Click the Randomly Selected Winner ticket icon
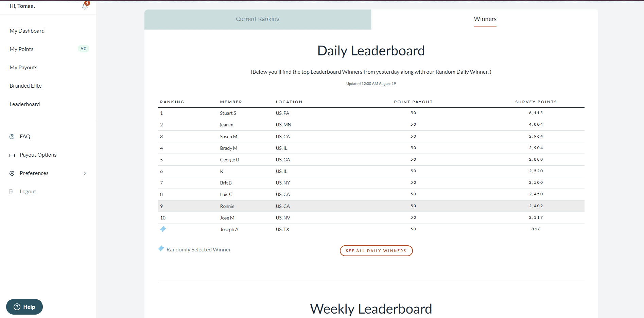Image resolution: width=644 pixels, height=318 pixels. [x=161, y=249]
